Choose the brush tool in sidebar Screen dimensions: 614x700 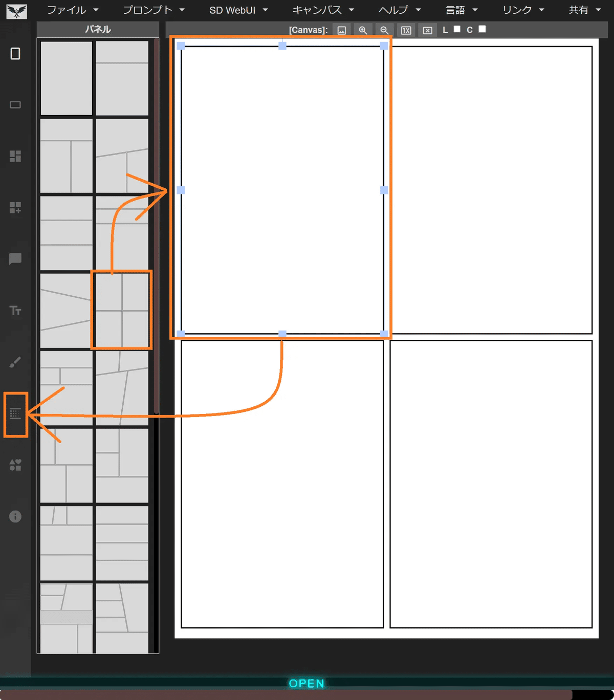point(15,362)
